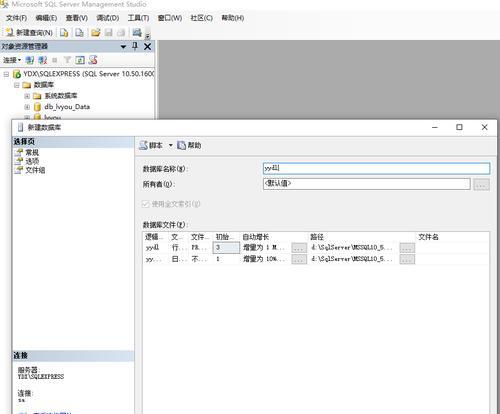Click the SSMS application icon in the title bar
Viewport: 500px width, 414px height.
[4, 4]
